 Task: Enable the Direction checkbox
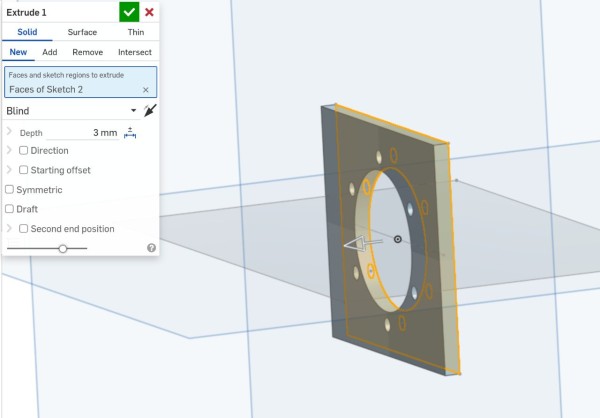pyautogui.click(x=23, y=150)
